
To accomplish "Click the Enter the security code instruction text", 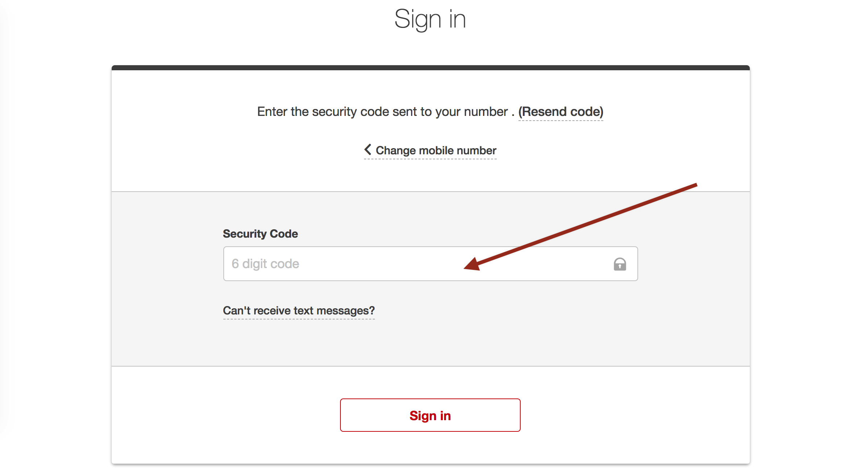I will tap(383, 112).
